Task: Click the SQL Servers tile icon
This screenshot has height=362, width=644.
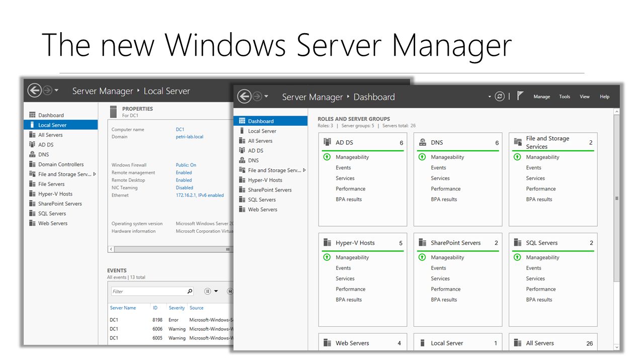Action: (x=517, y=242)
